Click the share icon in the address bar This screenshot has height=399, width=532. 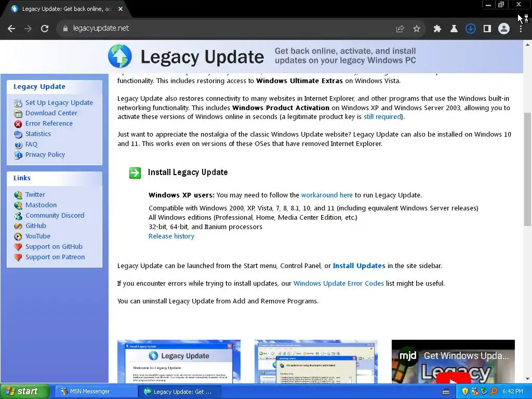click(x=400, y=29)
